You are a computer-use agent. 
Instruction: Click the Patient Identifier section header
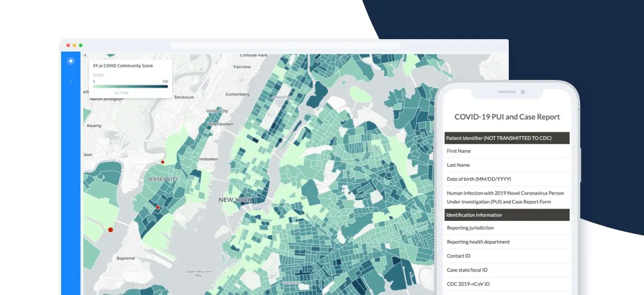click(x=507, y=138)
